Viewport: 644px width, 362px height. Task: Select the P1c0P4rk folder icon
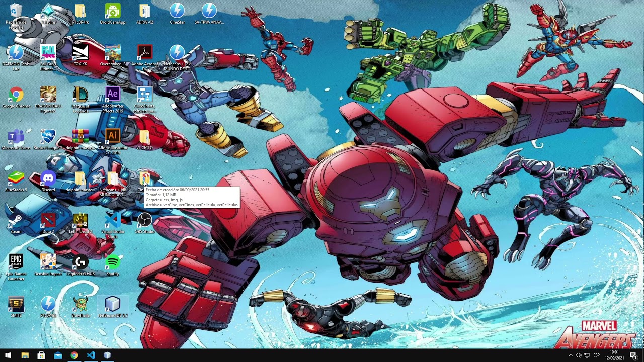click(80, 14)
